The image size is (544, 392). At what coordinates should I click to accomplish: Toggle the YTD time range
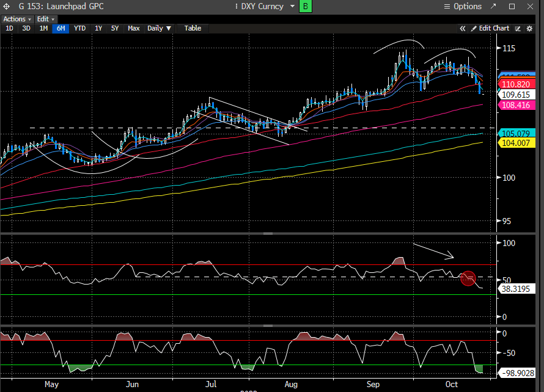pos(79,28)
